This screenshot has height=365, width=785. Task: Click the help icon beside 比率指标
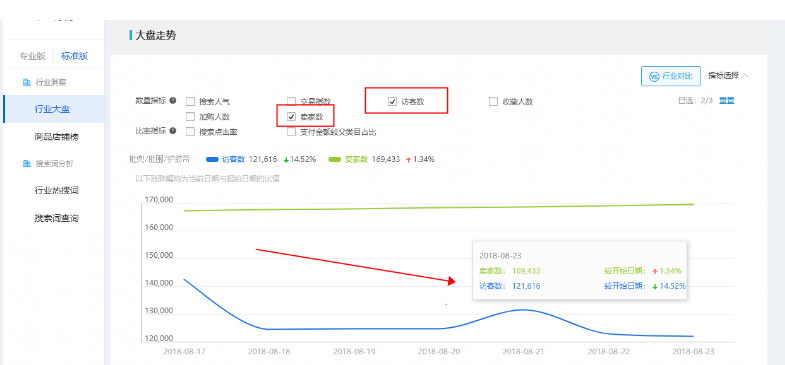pos(173,131)
